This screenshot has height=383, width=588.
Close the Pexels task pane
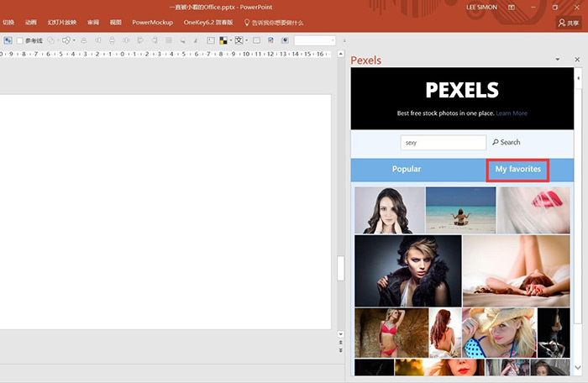[577, 60]
